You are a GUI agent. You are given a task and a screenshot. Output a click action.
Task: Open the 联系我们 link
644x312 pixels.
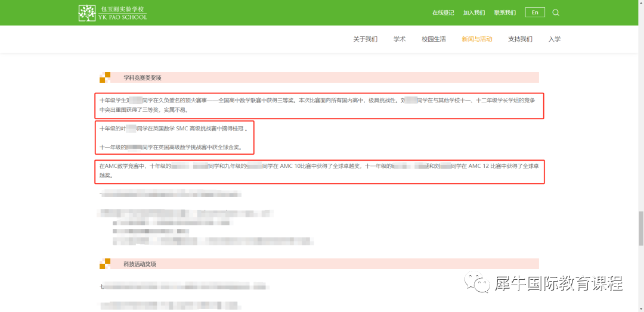(x=505, y=13)
